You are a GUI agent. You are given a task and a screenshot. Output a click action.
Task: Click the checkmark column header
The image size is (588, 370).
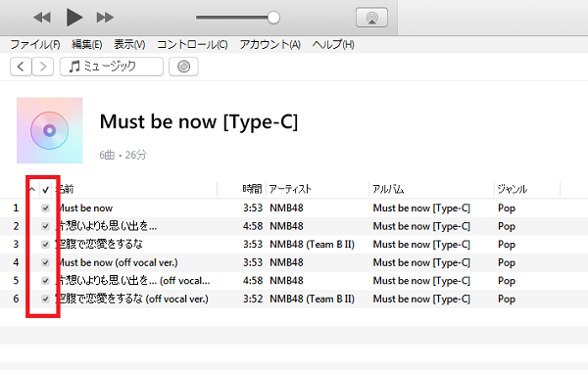pyautogui.click(x=45, y=190)
